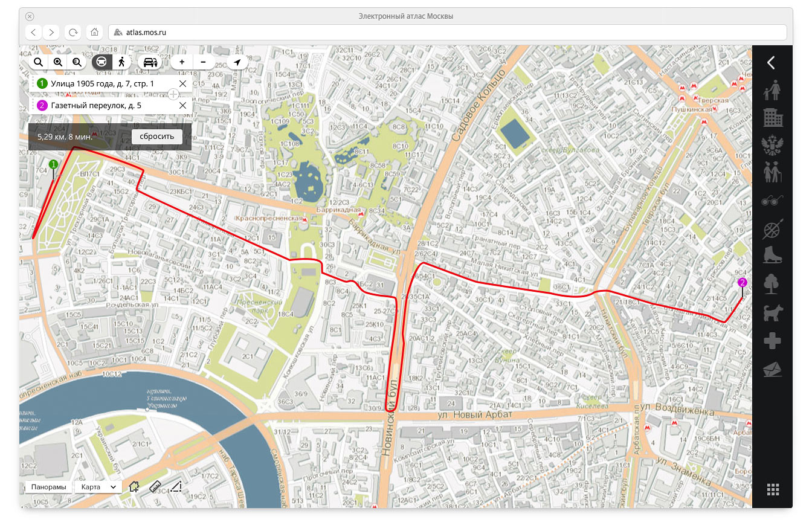The height and width of the screenshot is (531, 812).
Task: Select the dog walking areas layer icon
Action: [772, 312]
